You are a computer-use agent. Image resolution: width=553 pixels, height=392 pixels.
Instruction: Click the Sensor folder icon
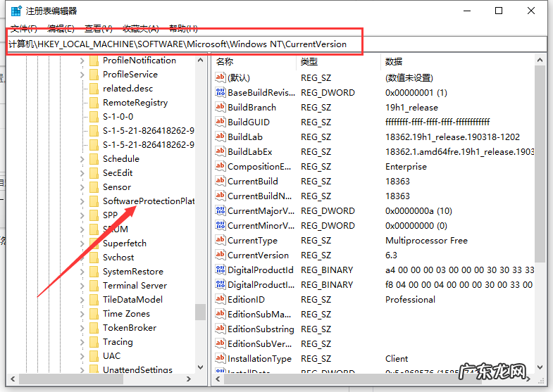tap(94, 187)
